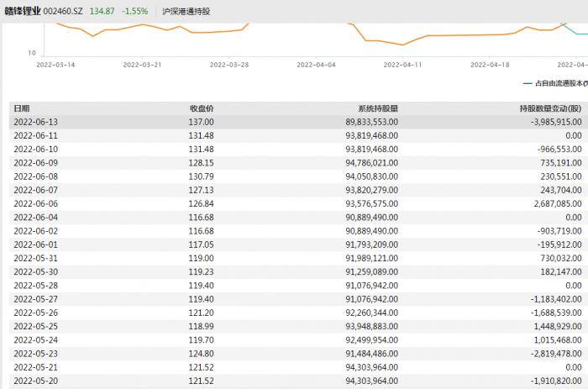588x389 pixels.
Task: Click the orange line's low point above 2022-04-11
Action: (x=403, y=45)
